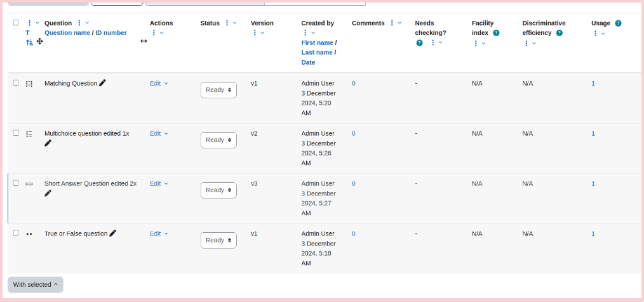The width and height of the screenshot is (644, 302).
Task: Click Matching Question name text
Action: [x=70, y=83]
